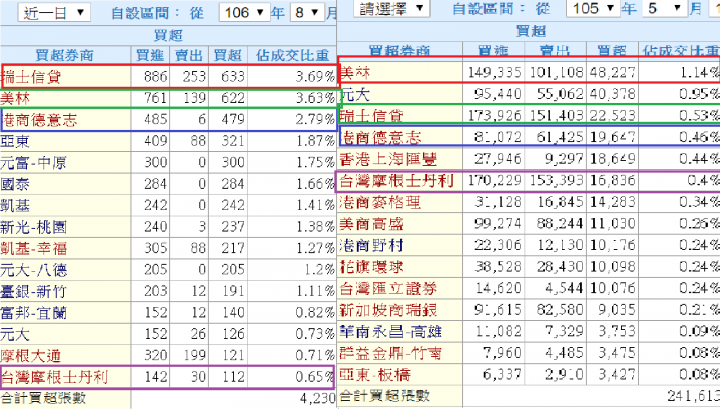Open 元大 broker link with 152 bought
The width and height of the screenshot is (720, 410).
pos(15,334)
